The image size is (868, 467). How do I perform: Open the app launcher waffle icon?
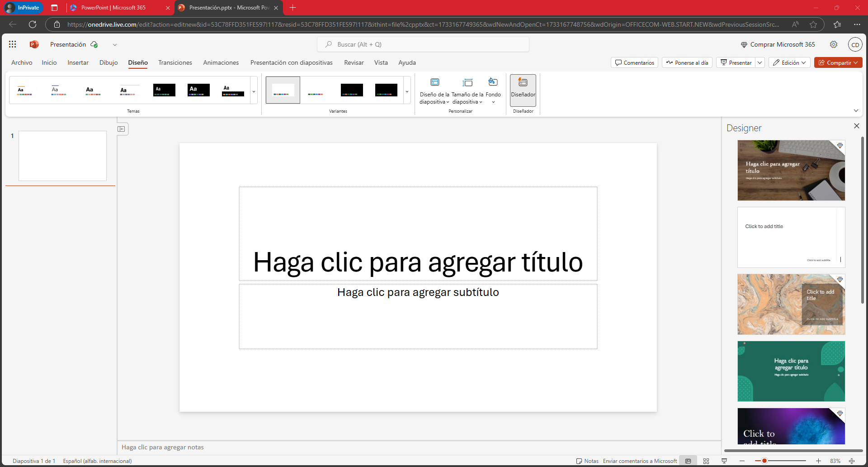pyautogui.click(x=12, y=44)
